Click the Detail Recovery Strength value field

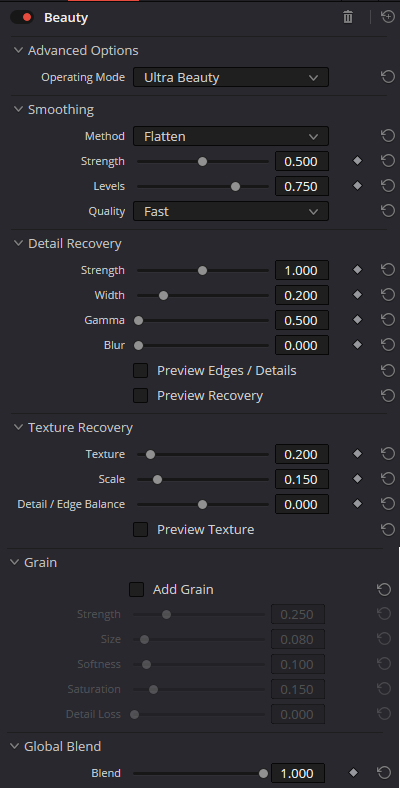302,270
